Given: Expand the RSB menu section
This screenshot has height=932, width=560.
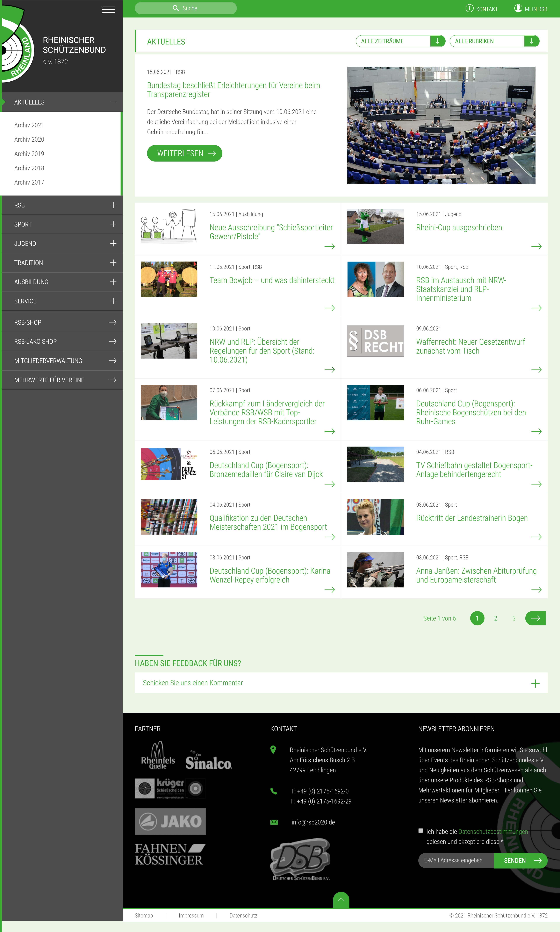Looking at the screenshot, I should pos(113,205).
